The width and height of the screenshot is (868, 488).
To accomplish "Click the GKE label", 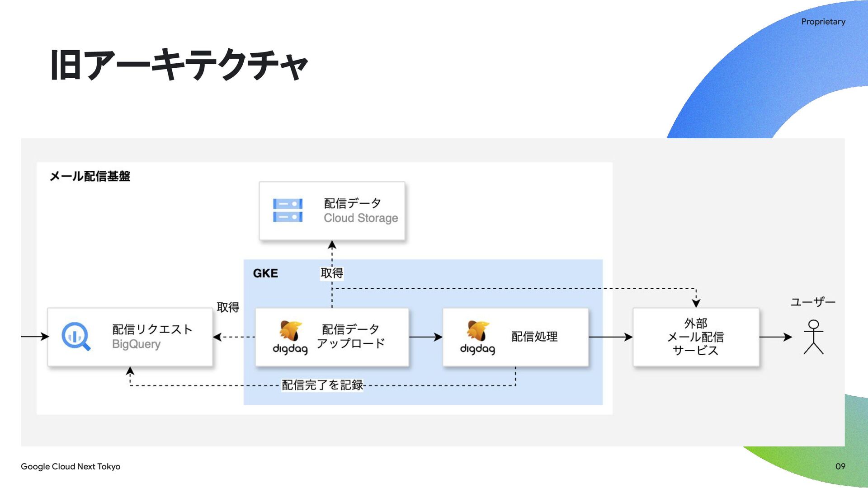I will (x=265, y=273).
